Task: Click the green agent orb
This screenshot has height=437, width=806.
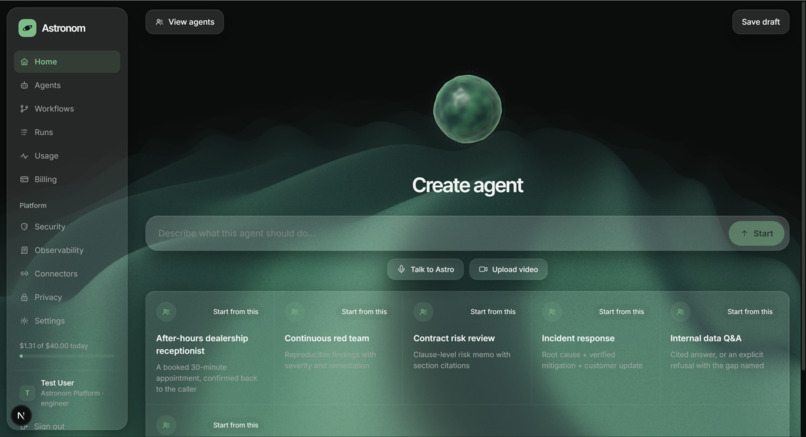Action: (467, 109)
